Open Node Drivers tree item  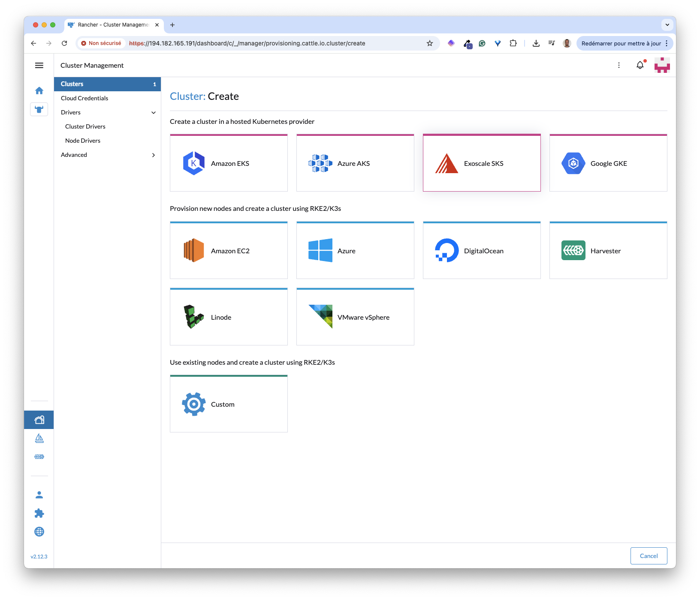83,141
